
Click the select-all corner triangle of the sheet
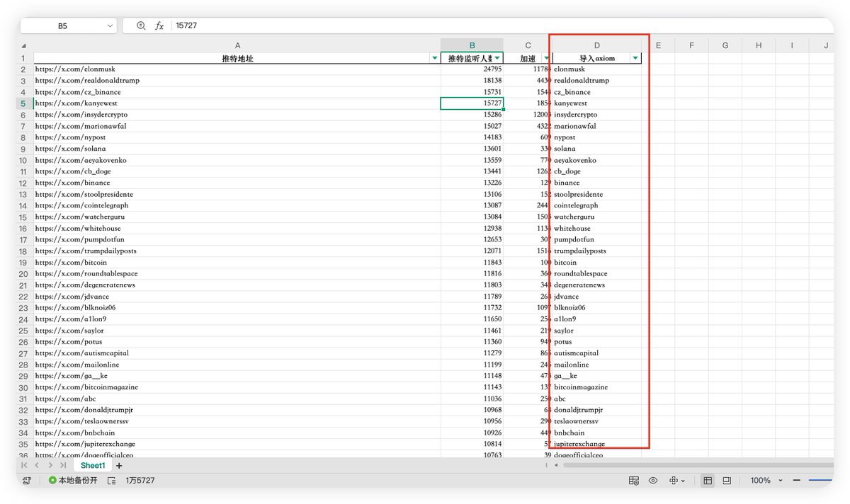point(25,46)
